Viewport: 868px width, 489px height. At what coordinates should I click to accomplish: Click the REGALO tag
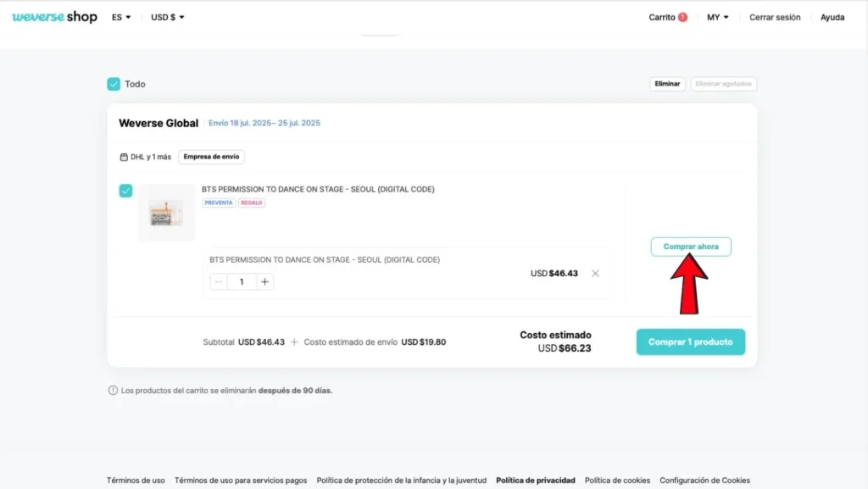click(251, 203)
